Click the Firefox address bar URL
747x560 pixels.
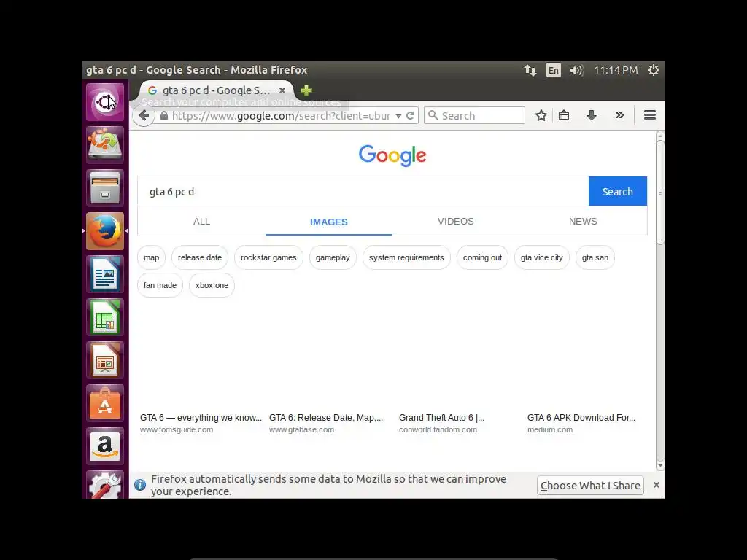281,116
